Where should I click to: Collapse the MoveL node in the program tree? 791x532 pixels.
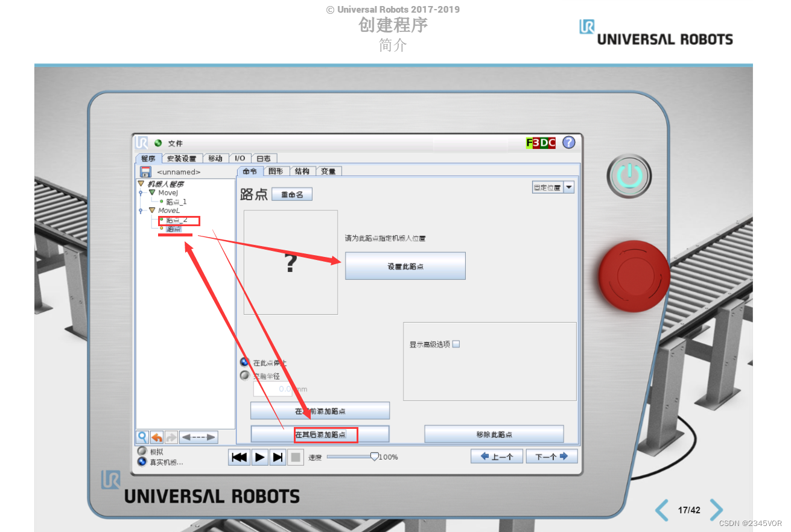(x=151, y=210)
